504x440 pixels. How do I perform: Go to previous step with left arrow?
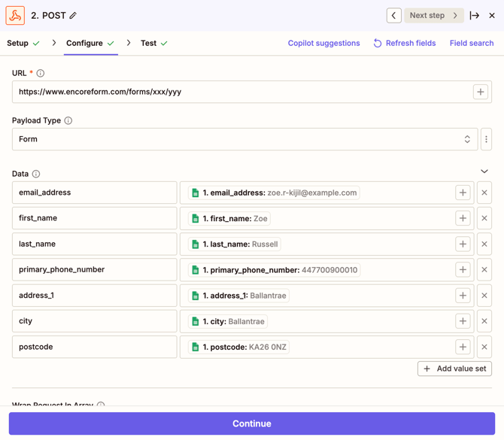pyautogui.click(x=393, y=15)
